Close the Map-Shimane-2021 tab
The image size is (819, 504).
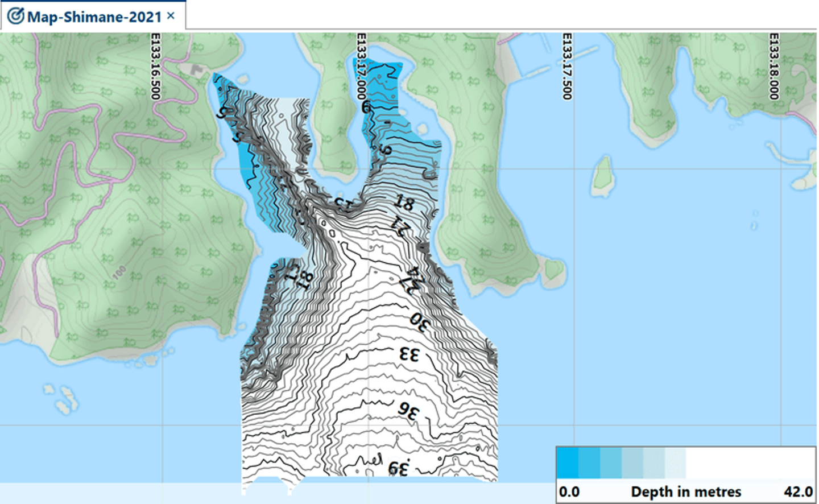click(171, 16)
